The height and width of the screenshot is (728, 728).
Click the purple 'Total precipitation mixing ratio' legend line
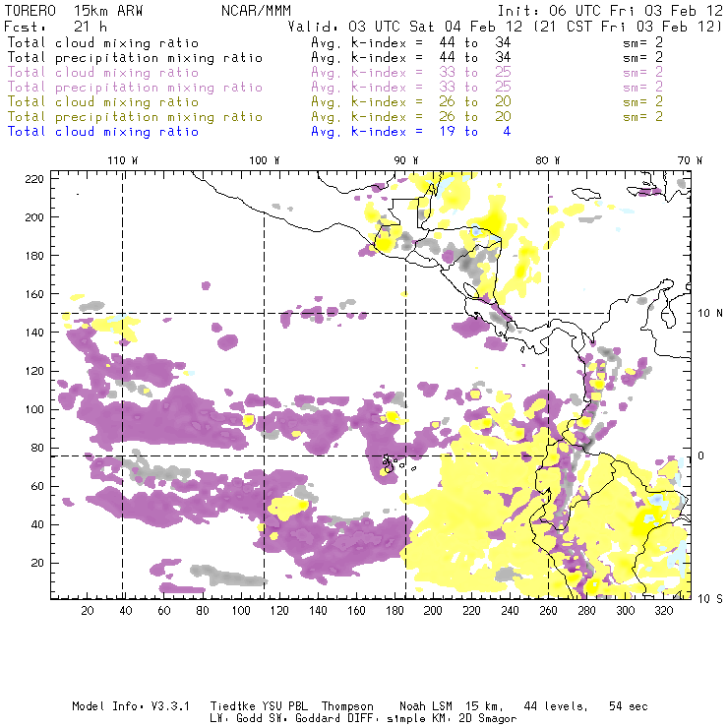pos(135,88)
